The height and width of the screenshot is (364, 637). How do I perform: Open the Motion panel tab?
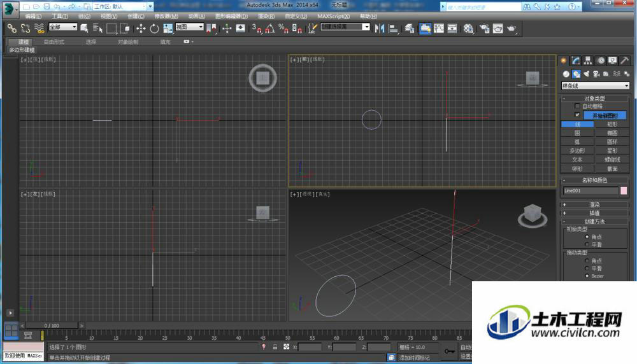(x=601, y=60)
